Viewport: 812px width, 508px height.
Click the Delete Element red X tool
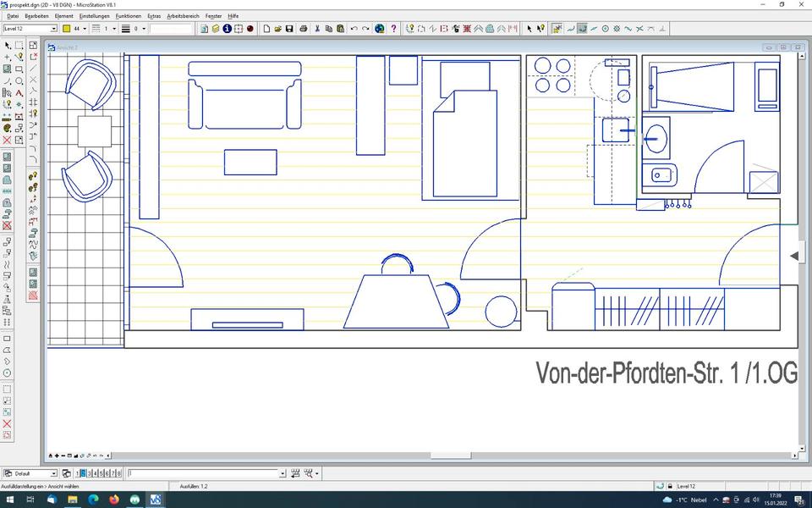8,141
